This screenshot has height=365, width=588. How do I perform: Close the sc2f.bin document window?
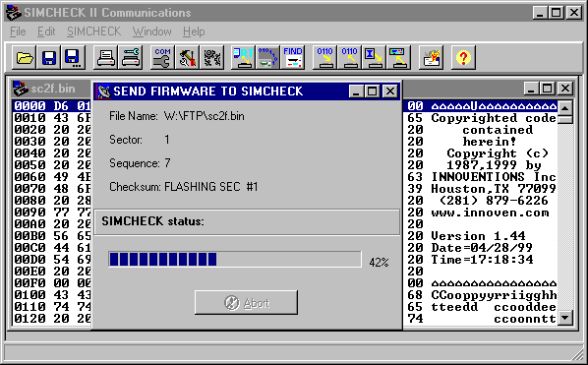pos(564,89)
